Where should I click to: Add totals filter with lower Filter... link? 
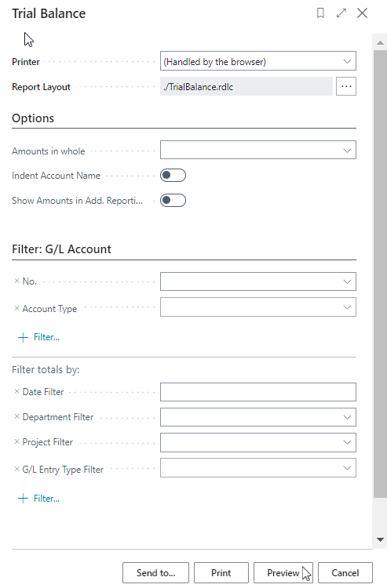38,499
